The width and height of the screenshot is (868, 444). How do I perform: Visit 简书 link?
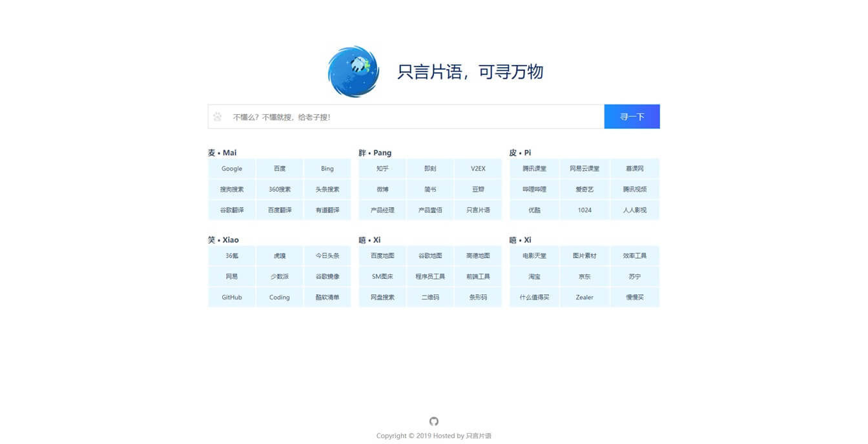click(430, 189)
